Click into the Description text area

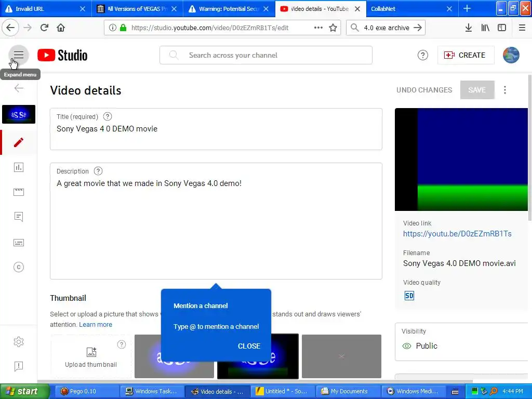tap(216, 221)
